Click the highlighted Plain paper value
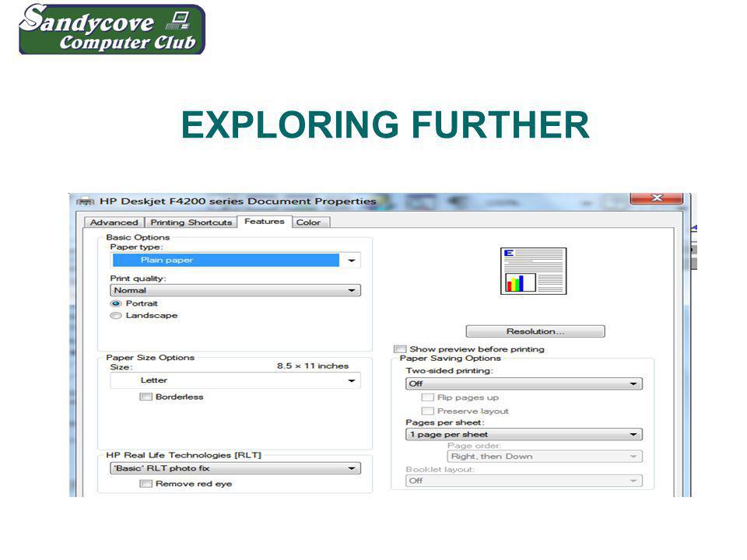Screen dimensions: 747x560 [226, 260]
